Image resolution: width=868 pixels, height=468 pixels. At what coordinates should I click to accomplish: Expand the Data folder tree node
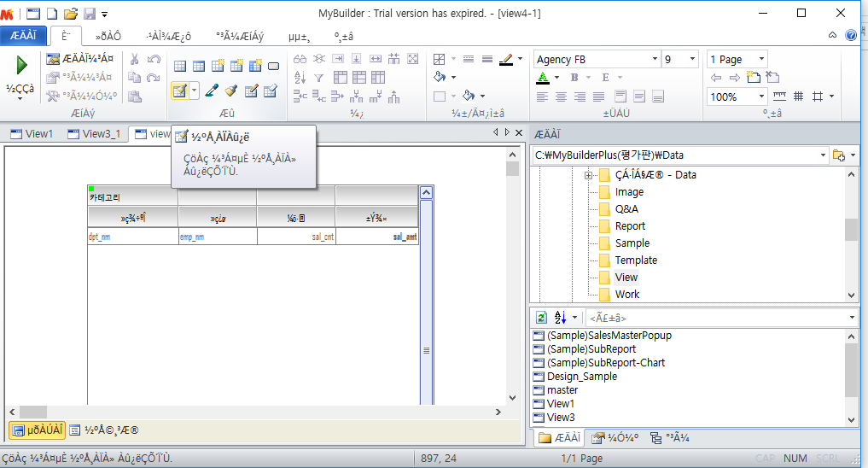pos(588,176)
